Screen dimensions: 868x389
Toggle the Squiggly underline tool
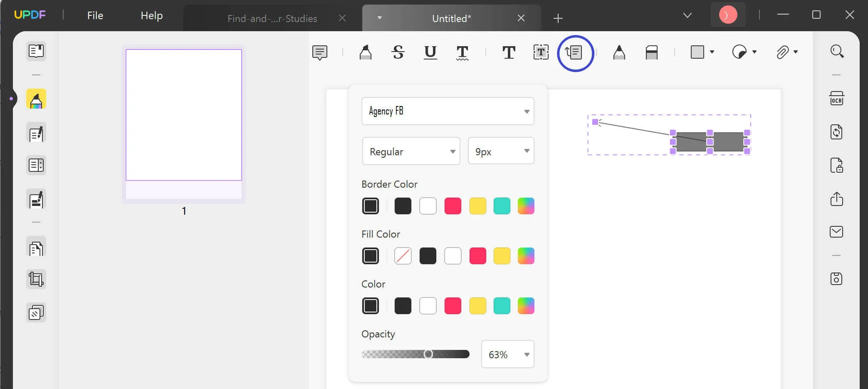tap(462, 52)
